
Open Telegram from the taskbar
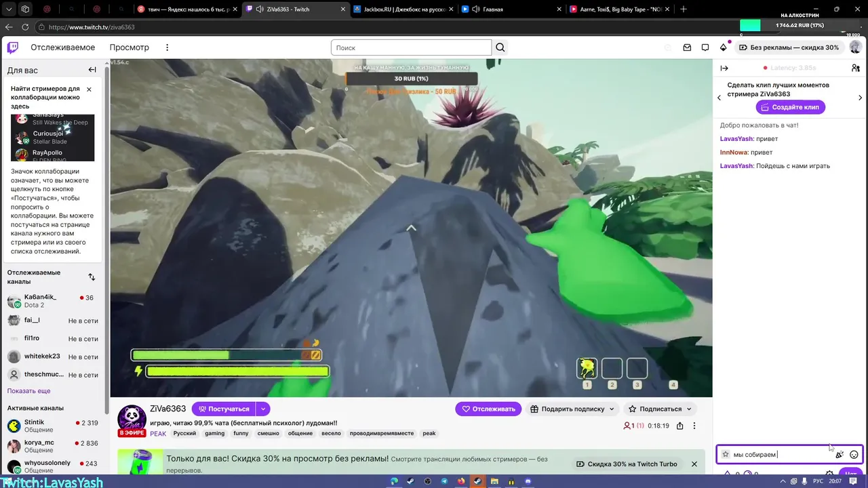point(444,481)
